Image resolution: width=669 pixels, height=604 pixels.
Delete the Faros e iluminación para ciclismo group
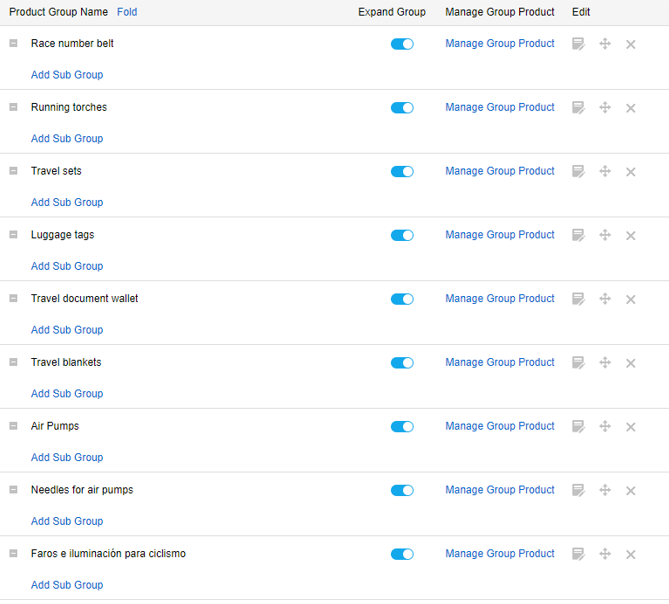[x=630, y=555]
